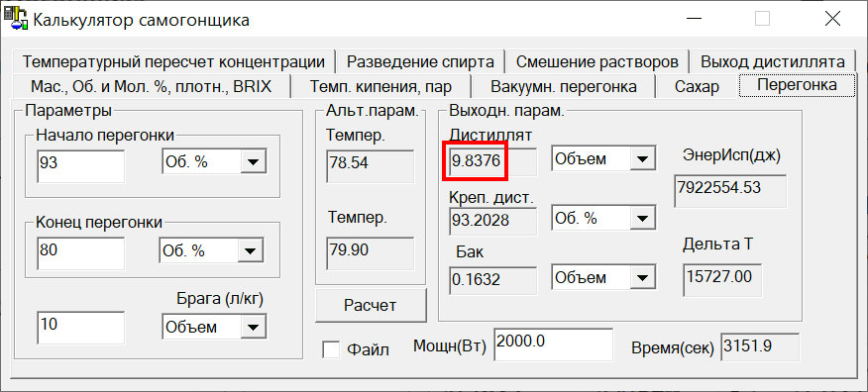Click the Время(сек) value 3151.9
Image resolution: width=868 pixels, height=392 pixels.
[760, 347]
